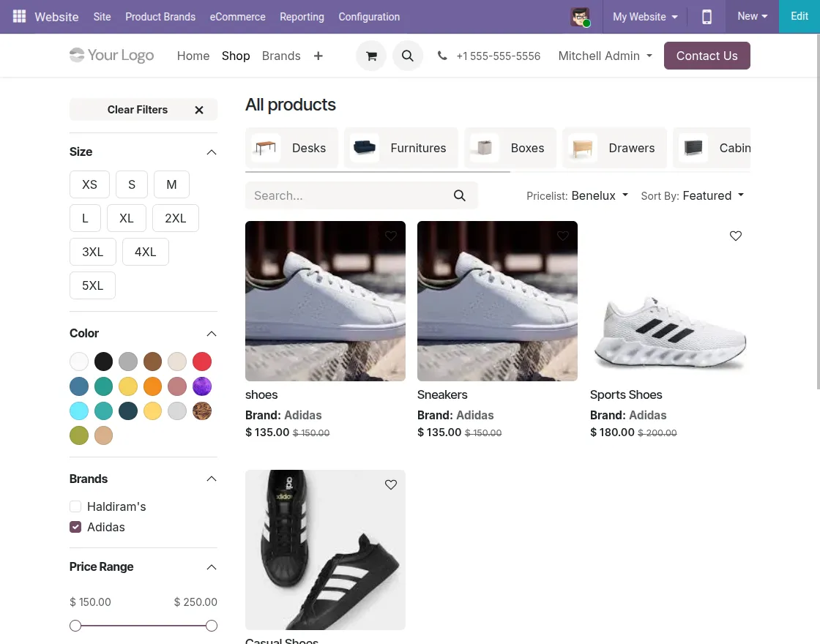Viewport: 820px width, 644px height.
Task: Select size XS filter
Action: (x=89, y=184)
